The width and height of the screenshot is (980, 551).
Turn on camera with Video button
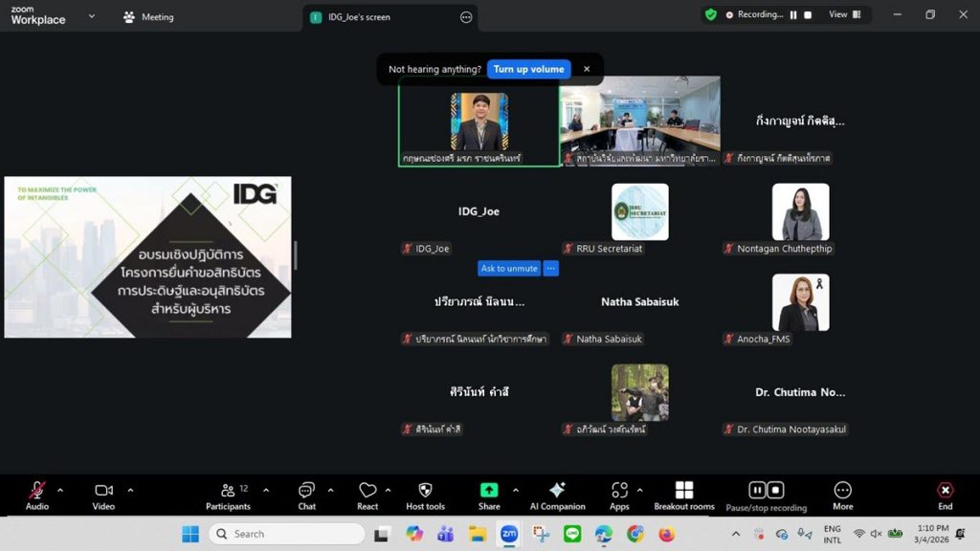point(103,495)
